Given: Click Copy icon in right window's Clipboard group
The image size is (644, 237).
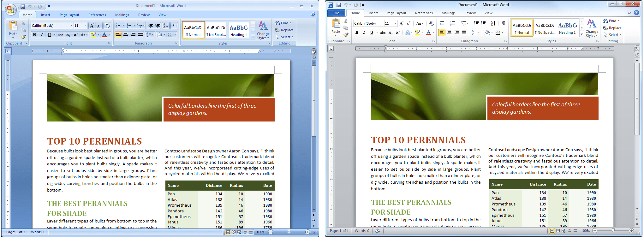Looking at the screenshot, I should pyautogui.click(x=346, y=28).
